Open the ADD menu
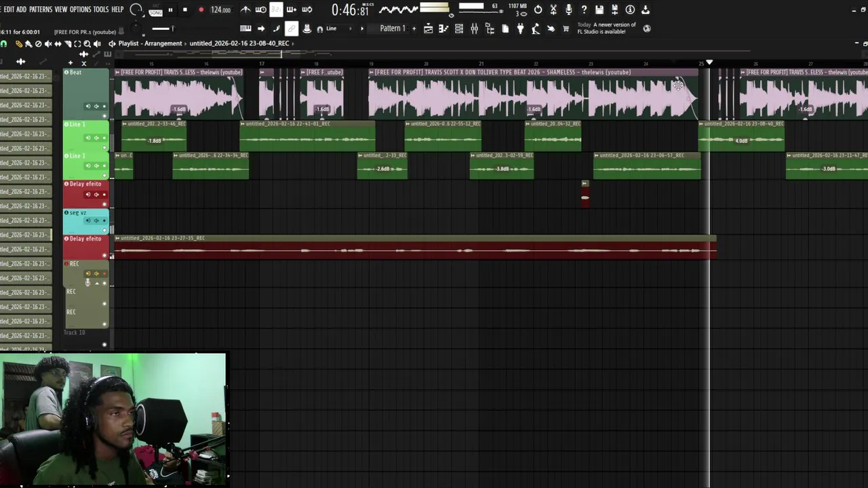 coord(21,9)
